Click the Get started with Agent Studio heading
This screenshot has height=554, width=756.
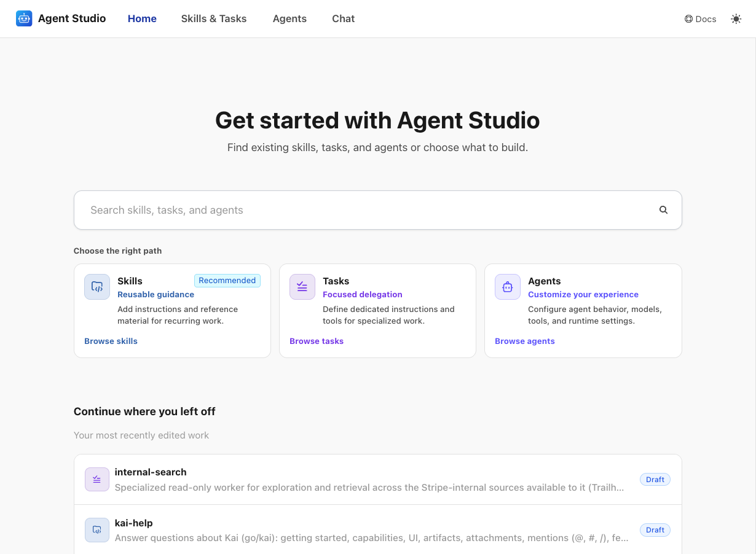pos(377,120)
